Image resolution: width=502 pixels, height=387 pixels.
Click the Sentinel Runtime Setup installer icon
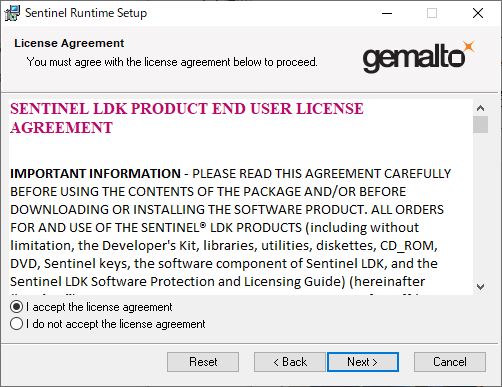12,13
